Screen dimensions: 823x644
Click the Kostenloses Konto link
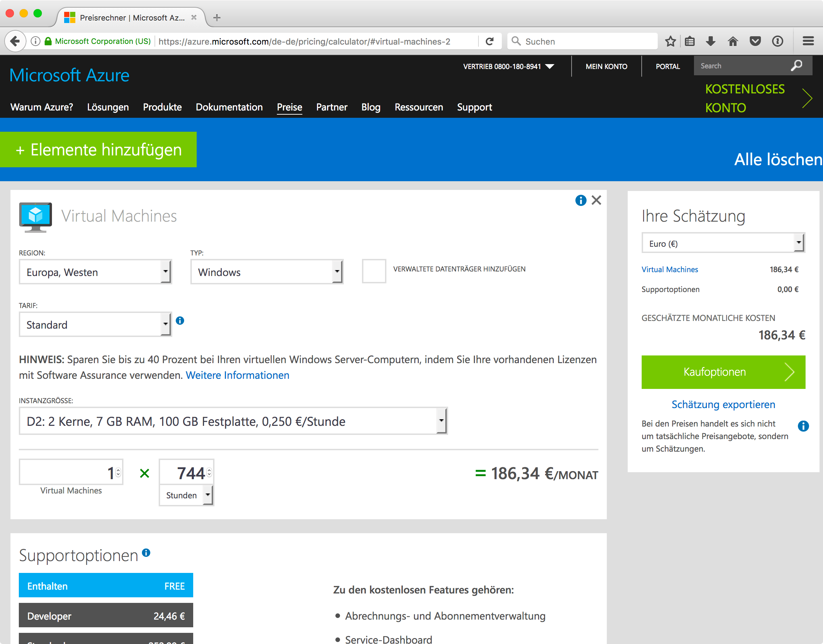pos(758,98)
